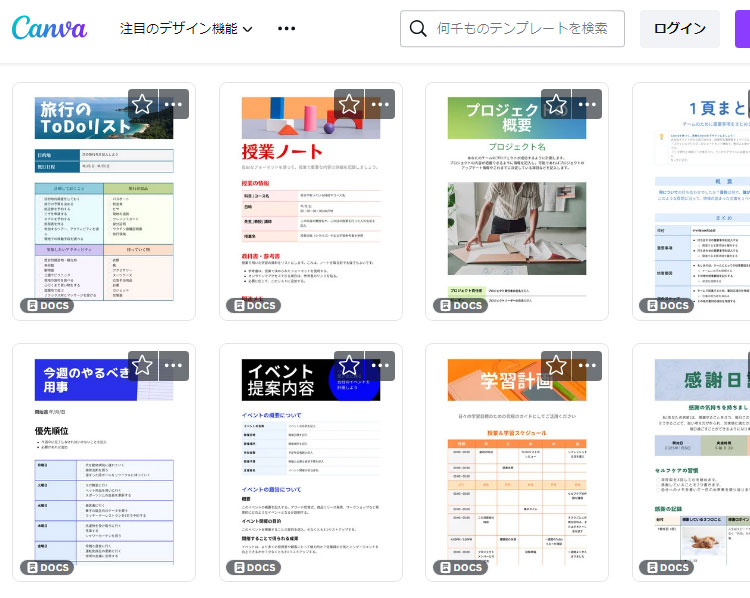Click the ログイン button
Screen dimensions: 750x598
point(680,29)
